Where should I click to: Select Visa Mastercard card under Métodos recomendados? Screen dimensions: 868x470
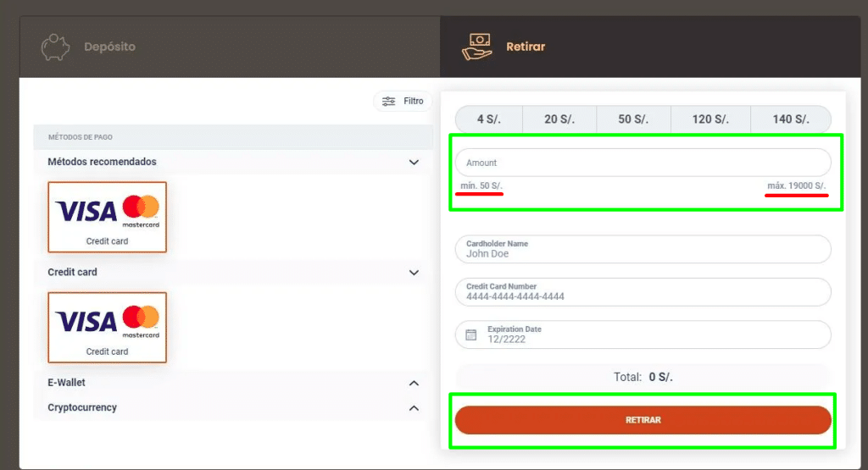(x=107, y=217)
